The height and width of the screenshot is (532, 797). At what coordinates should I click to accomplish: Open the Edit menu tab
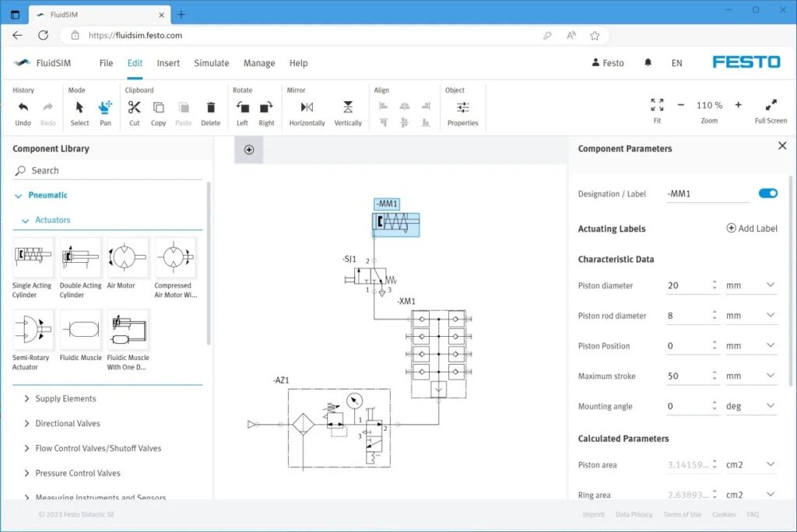tap(135, 63)
